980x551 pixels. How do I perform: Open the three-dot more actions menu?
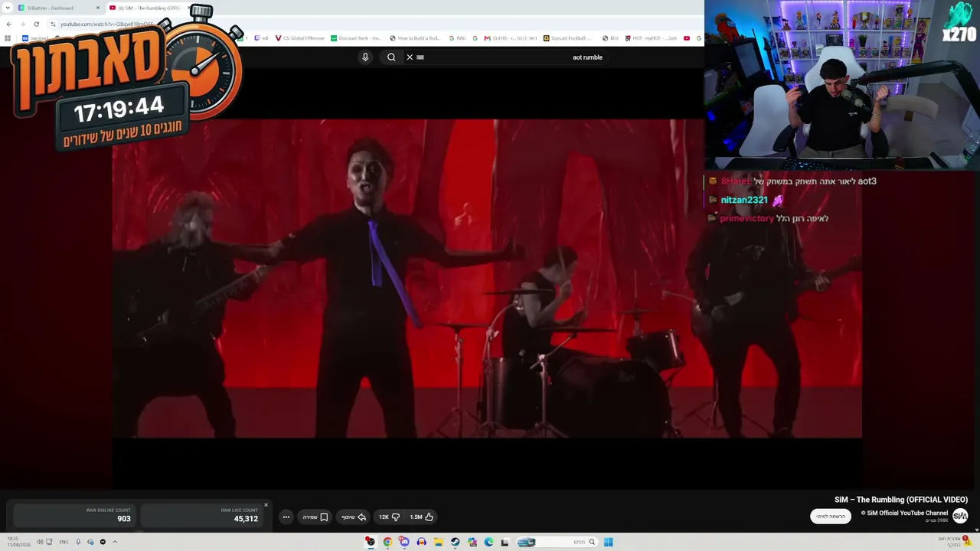pos(286,517)
